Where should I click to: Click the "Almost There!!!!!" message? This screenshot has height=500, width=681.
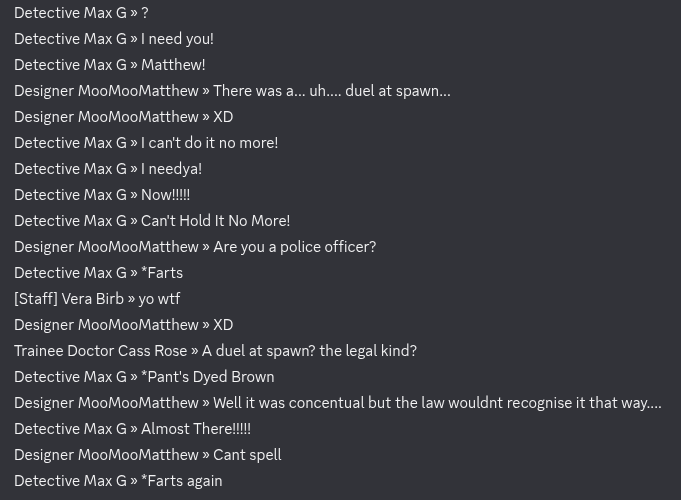(195, 429)
